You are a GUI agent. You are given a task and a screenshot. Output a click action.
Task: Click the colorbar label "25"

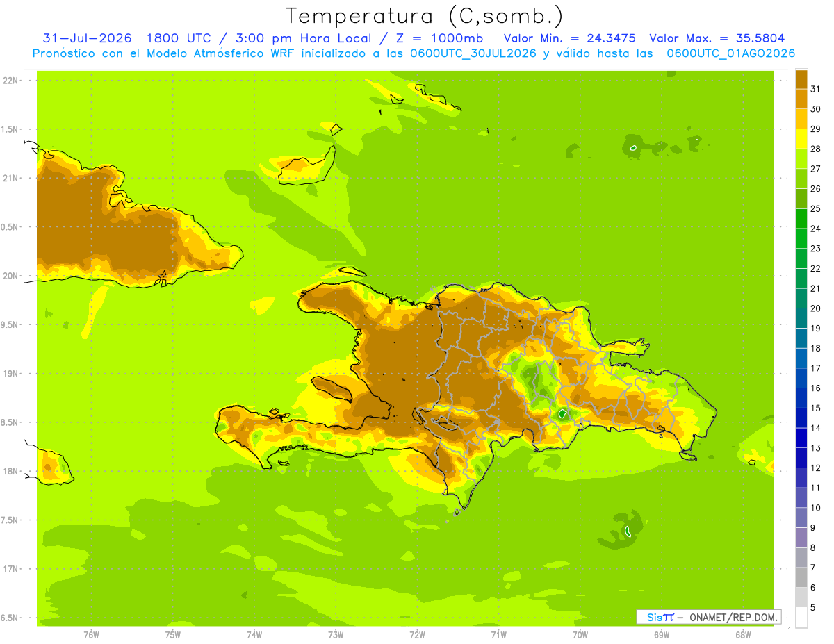pyautogui.click(x=815, y=208)
